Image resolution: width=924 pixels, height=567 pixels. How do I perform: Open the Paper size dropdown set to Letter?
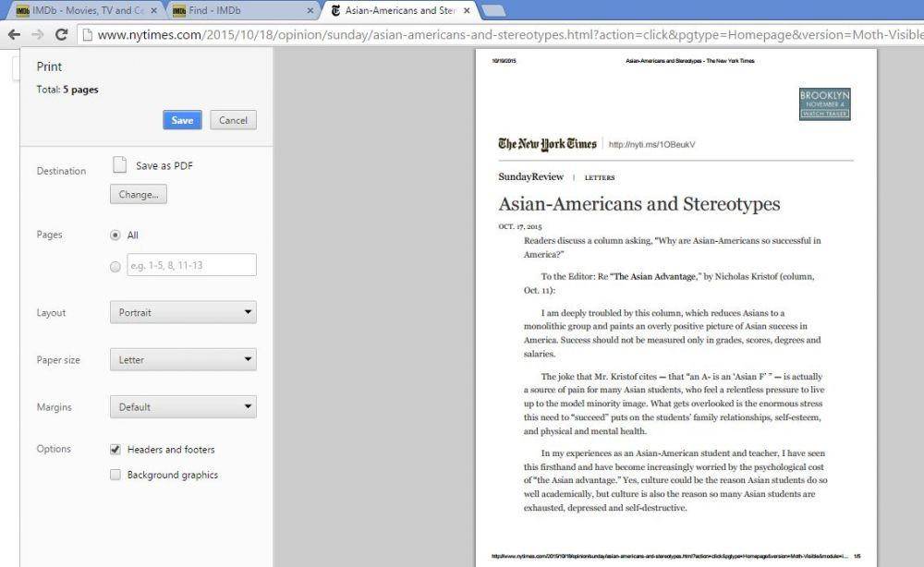pyautogui.click(x=183, y=359)
